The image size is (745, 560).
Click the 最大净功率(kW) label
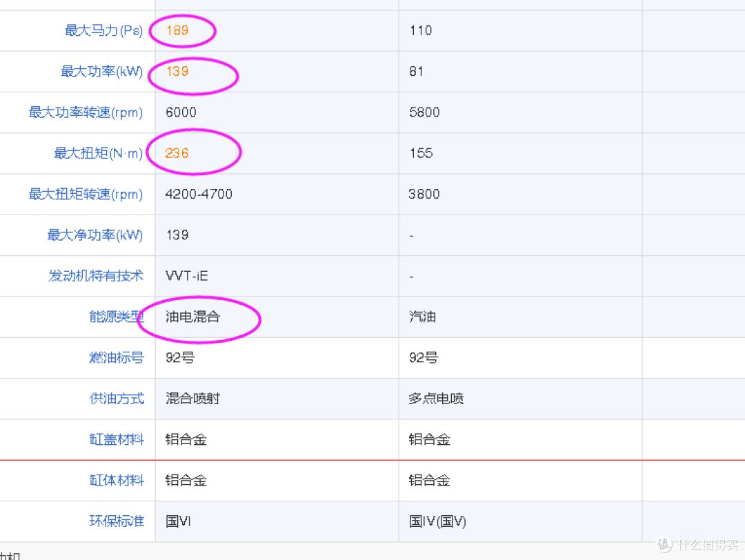tap(95, 235)
